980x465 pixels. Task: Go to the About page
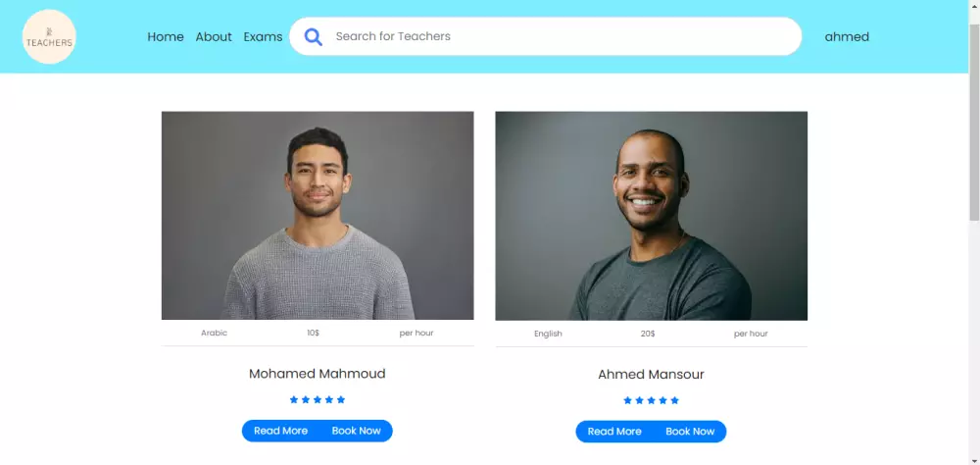click(x=214, y=37)
